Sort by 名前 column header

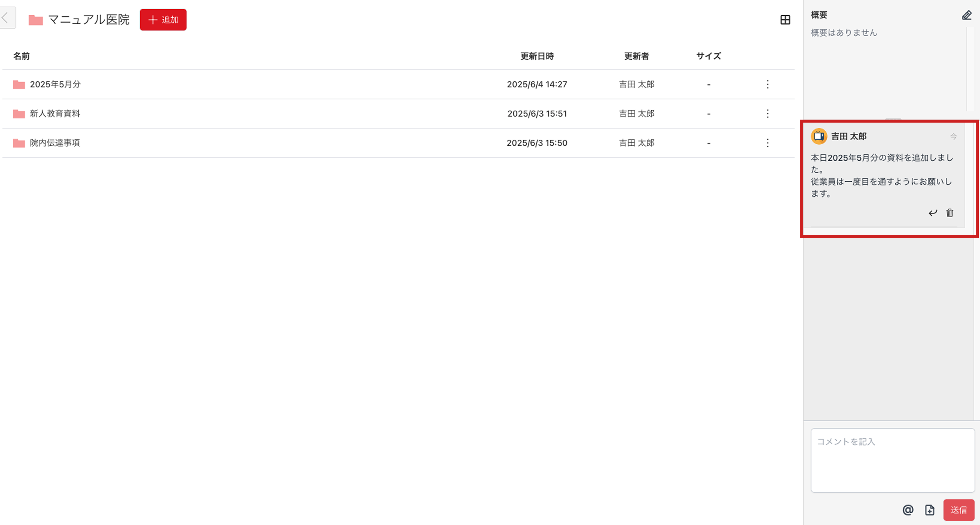click(x=21, y=56)
